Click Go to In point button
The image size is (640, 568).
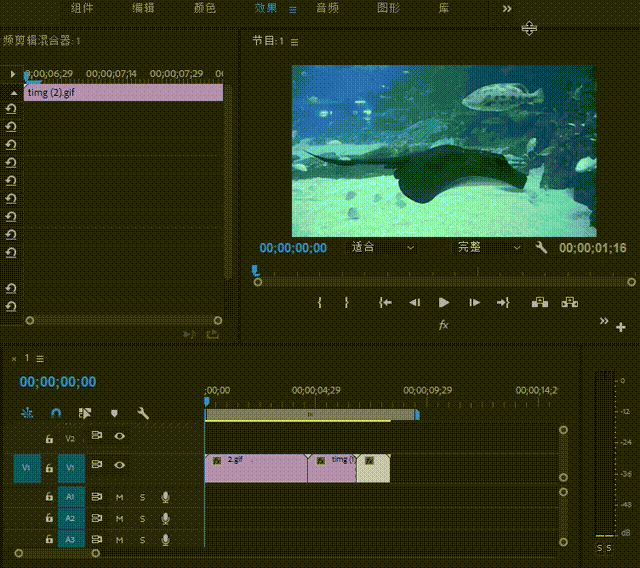385,302
